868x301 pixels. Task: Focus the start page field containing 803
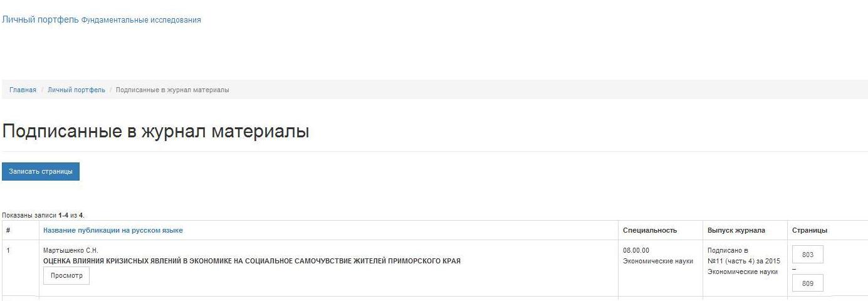point(807,255)
